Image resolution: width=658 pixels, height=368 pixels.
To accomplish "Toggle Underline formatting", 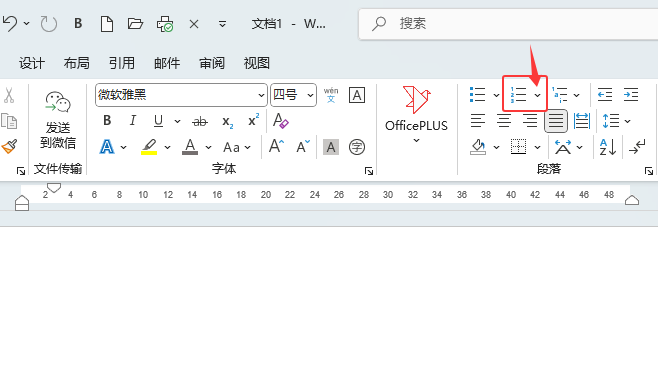I will point(158,121).
